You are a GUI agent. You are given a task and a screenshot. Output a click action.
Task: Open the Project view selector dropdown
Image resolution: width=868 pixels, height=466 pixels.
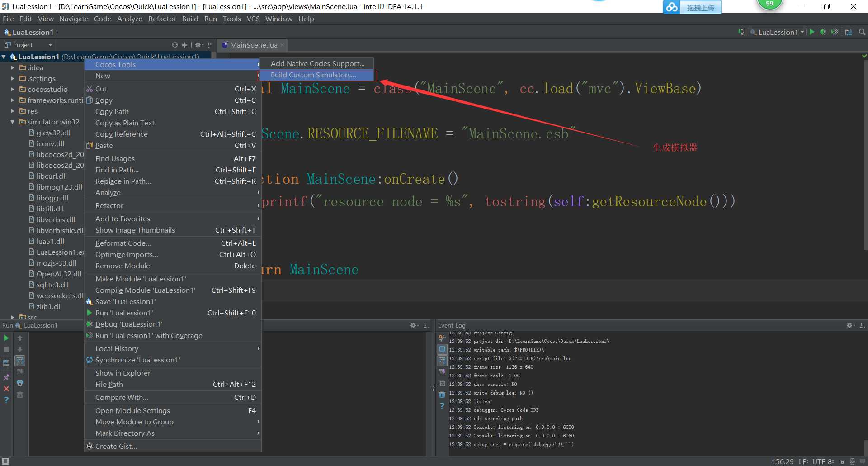28,45
